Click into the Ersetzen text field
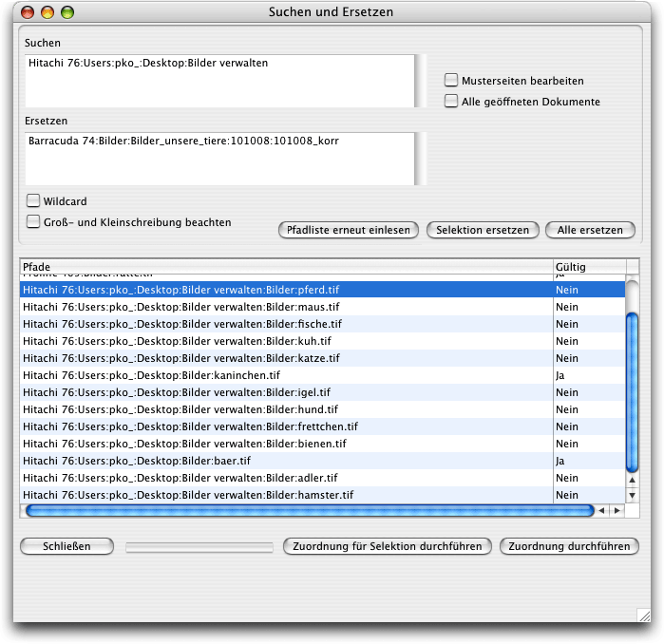 click(219, 159)
